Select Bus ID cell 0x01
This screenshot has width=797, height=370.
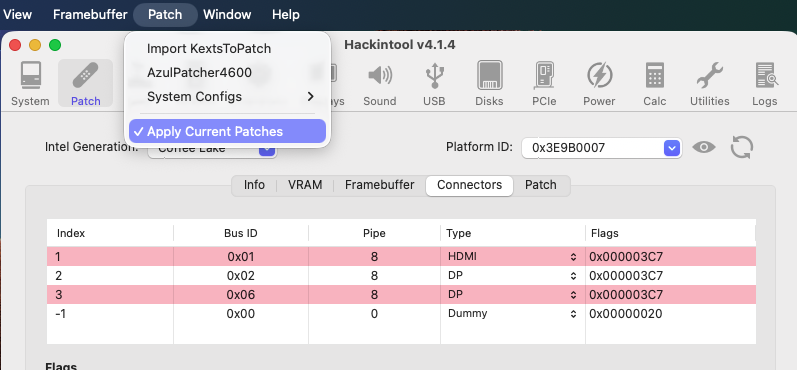point(241,257)
